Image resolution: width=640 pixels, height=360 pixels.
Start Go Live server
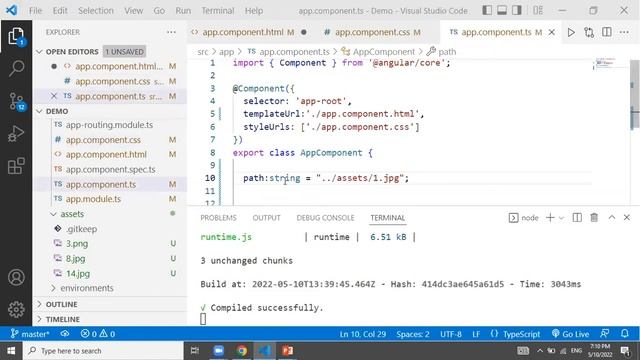point(571,334)
